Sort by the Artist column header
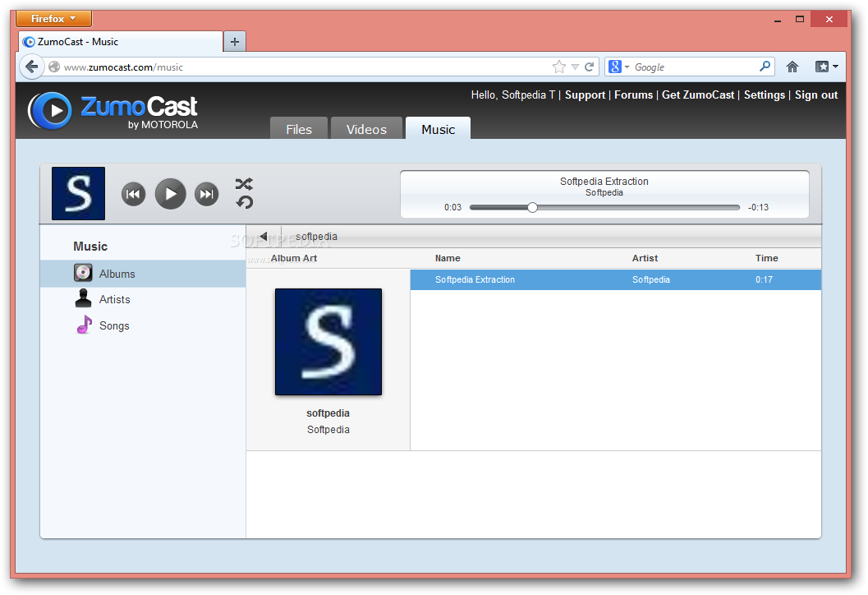868x595 pixels. click(x=645, y=258)
